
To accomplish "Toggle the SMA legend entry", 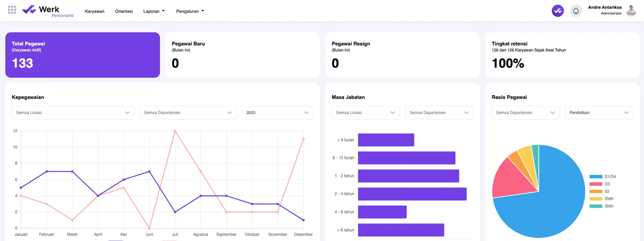I will tap(602, 206).
